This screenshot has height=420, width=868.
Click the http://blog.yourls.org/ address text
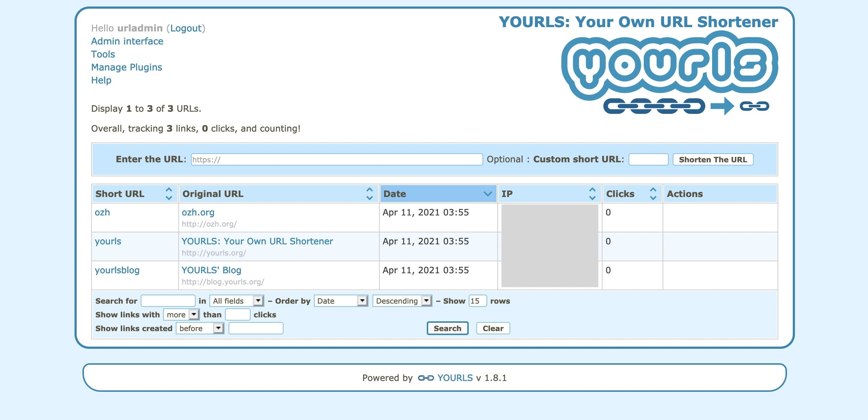pyautogui.click(x=223, y=282)
